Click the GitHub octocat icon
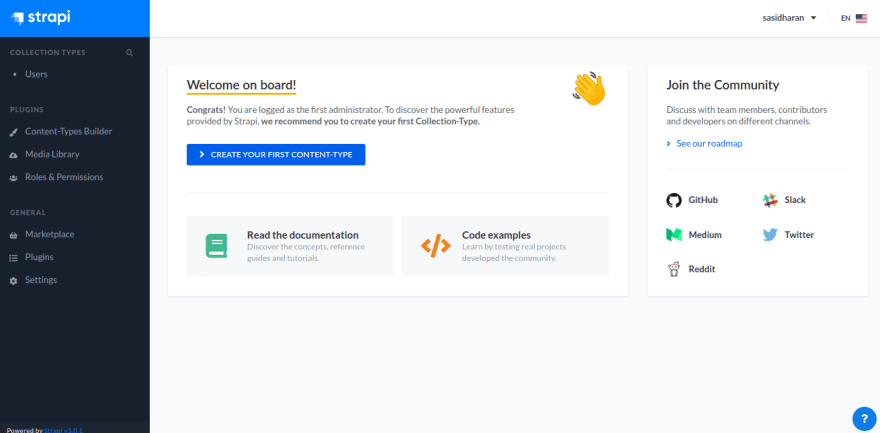The height and width of the screenshot is (433, 880). (674, 200)
